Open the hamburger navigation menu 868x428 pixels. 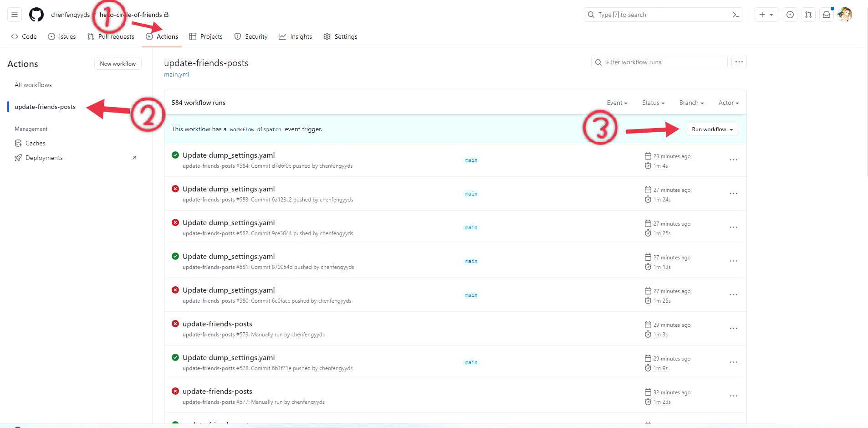click(x=15, y=15)
